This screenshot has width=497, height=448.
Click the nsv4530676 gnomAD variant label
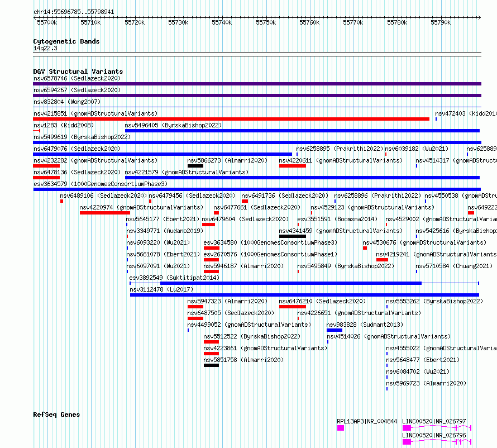point(424,242)
